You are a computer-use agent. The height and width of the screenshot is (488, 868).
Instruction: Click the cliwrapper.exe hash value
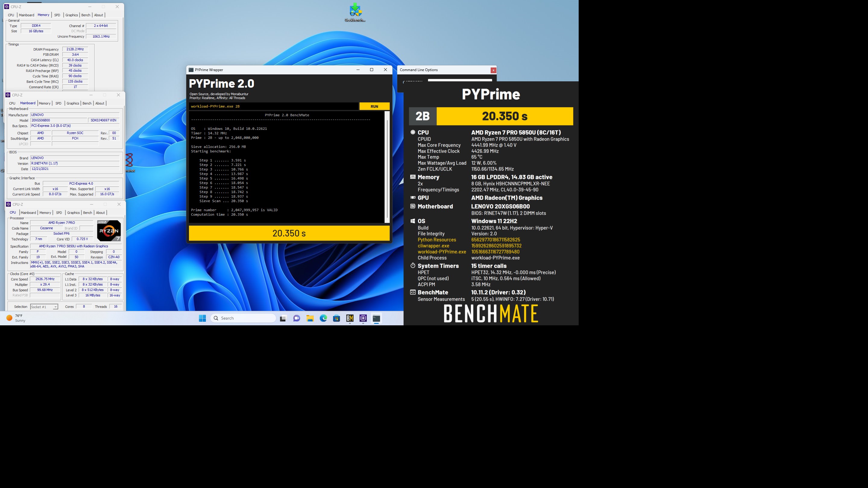pyautogui.click(x=496, y=246)
